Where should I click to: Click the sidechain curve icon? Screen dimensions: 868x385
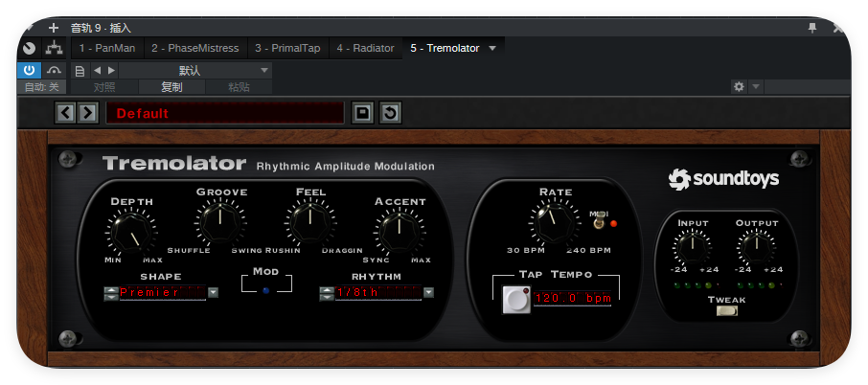pos(54,70)
